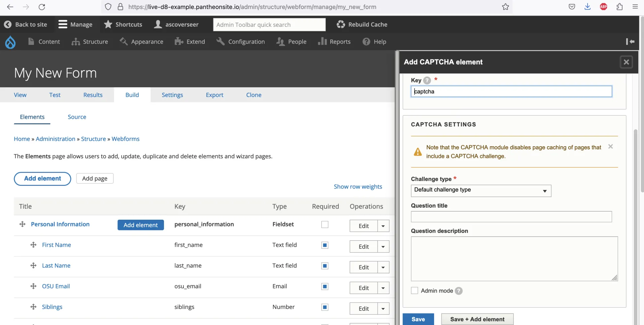
Task: Switch to the View tab
Action: [20, 95]
